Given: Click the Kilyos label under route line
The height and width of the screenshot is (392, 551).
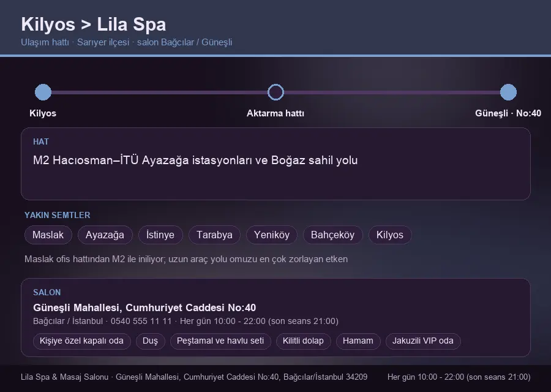Looking at the screenshot, I should [x=43, y=113].
